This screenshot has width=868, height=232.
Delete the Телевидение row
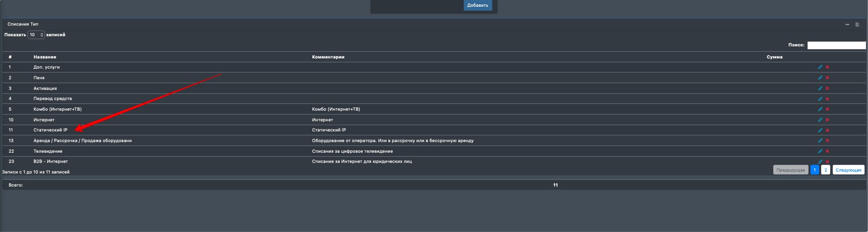[x=827, y=151]
